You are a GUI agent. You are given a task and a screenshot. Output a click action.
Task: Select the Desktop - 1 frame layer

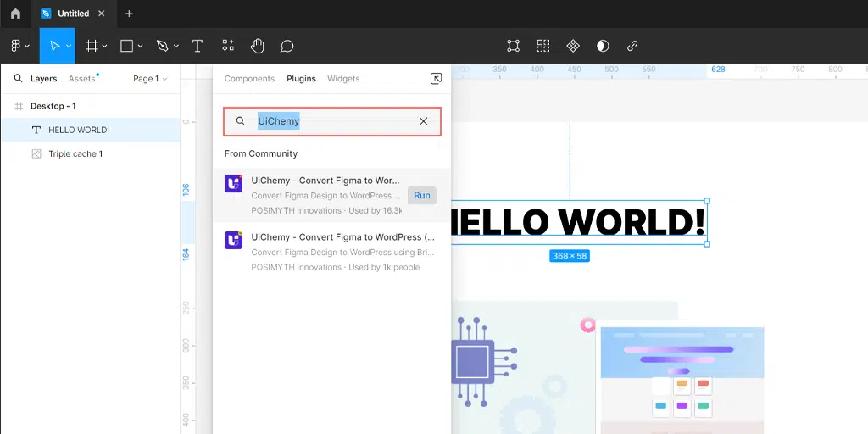click(90, 106)
